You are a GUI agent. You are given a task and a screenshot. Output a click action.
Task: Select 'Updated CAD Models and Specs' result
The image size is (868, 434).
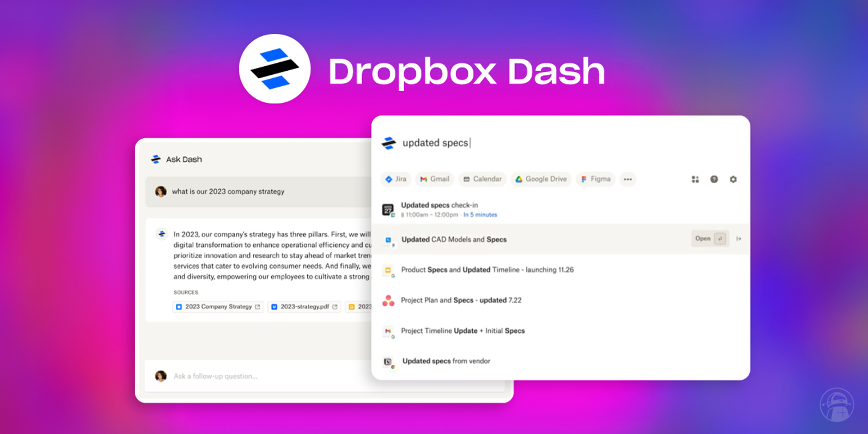[x=560, y=239]
